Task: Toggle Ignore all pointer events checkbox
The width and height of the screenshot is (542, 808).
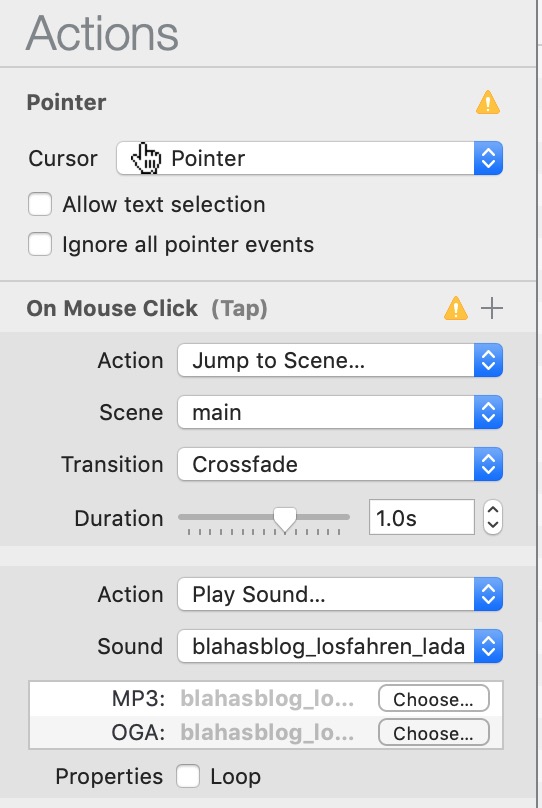Action: click(40, 244)
